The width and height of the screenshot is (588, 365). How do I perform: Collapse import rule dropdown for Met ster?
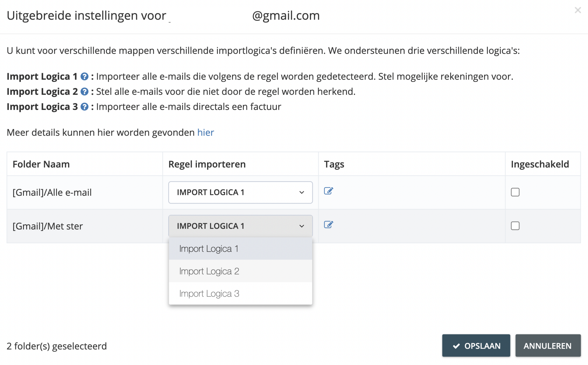(x=240, y=226)
